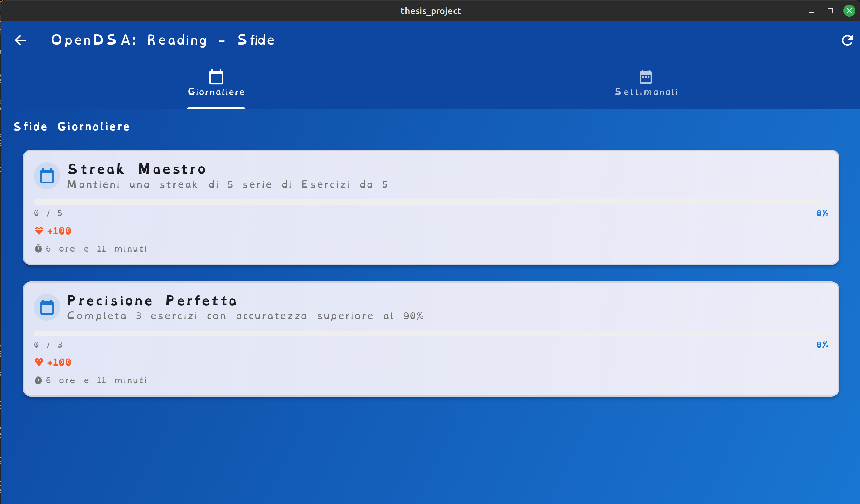
Task: Click the refresh icon in header
Action: [847, 40]
